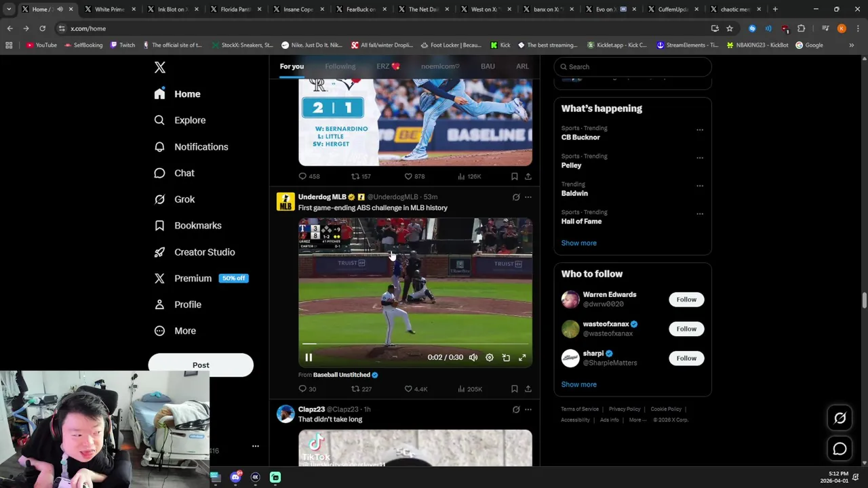Show more under Who to follow

[x=578, y=384]
